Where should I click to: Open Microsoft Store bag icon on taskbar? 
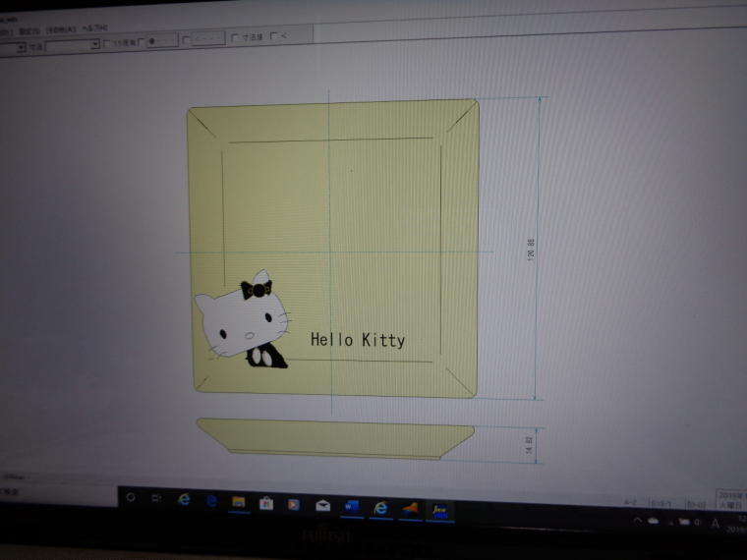[266, 503]
